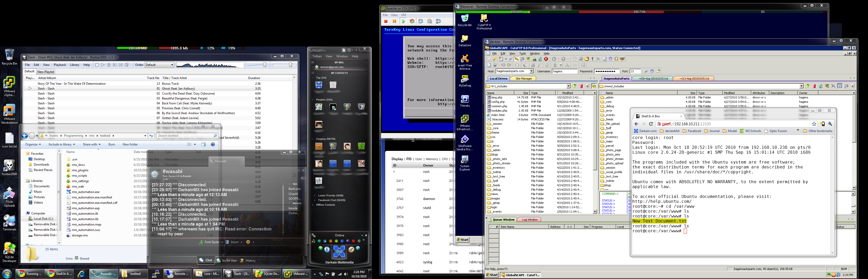Click the Search testbed input field
The image size is (868, 279).
point(185,136)
